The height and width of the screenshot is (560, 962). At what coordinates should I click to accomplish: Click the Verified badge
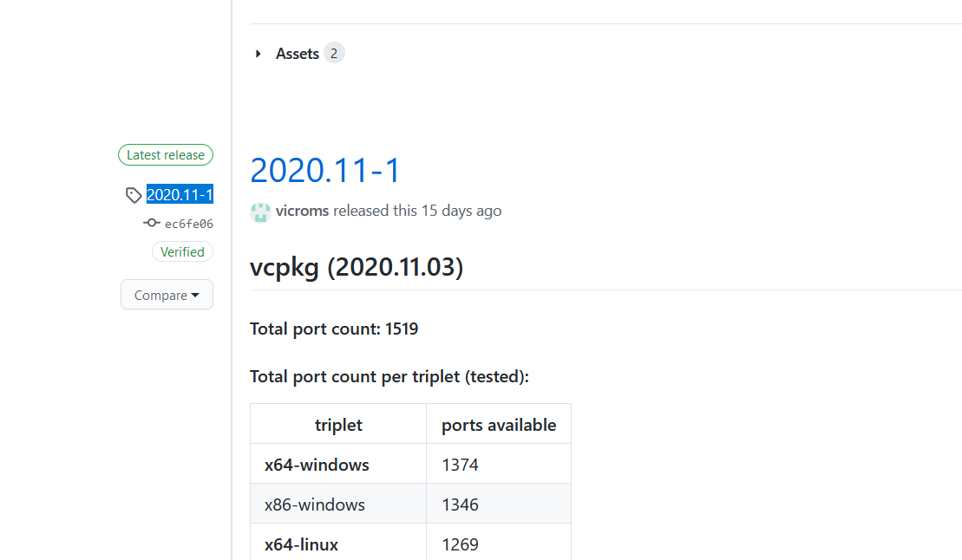pyautogui.click(x=182, y=251)
